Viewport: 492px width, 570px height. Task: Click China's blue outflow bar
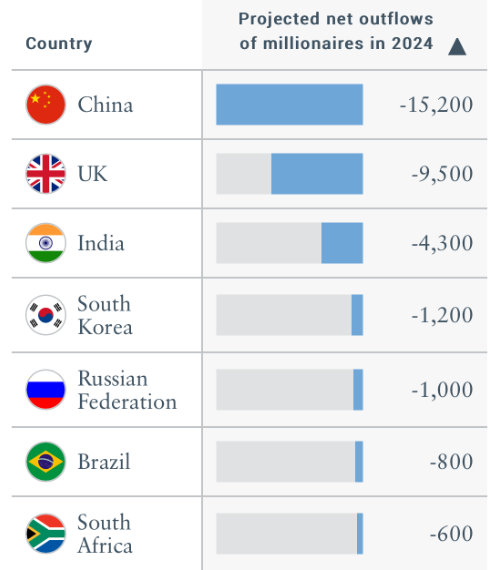[x=289, y=105]
